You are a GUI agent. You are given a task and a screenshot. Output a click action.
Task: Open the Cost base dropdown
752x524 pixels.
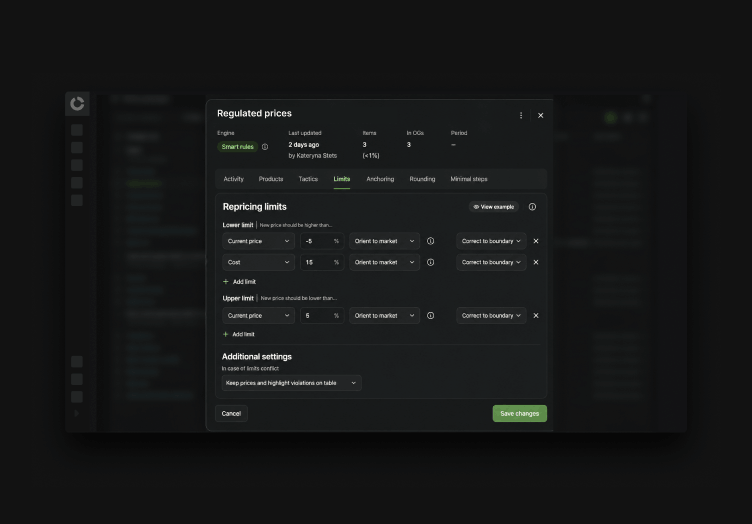point(258,262)
